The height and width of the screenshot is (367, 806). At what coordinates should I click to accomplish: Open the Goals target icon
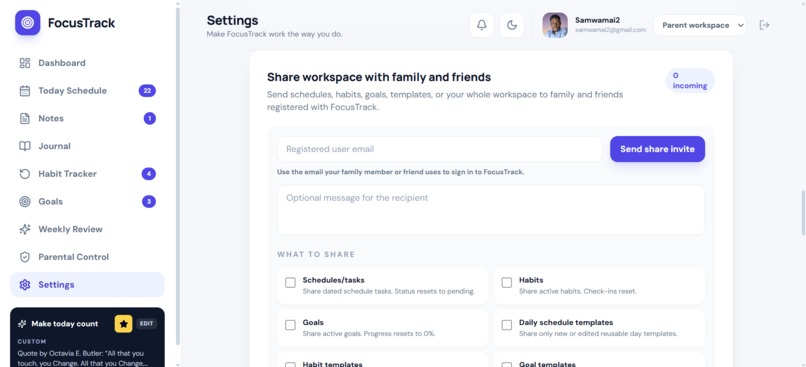pyautogui.click(x=25, y=202)
